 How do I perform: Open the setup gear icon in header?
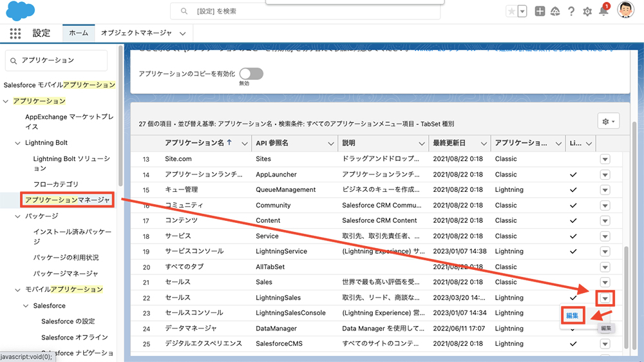(587, 12)
